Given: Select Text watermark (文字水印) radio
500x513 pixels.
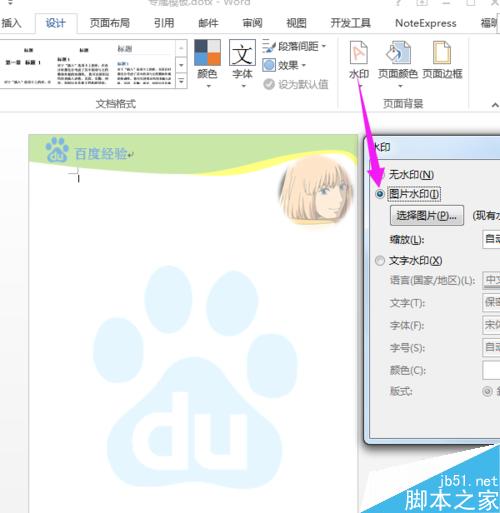Looking at the screenshot, I should coord(380,260).
